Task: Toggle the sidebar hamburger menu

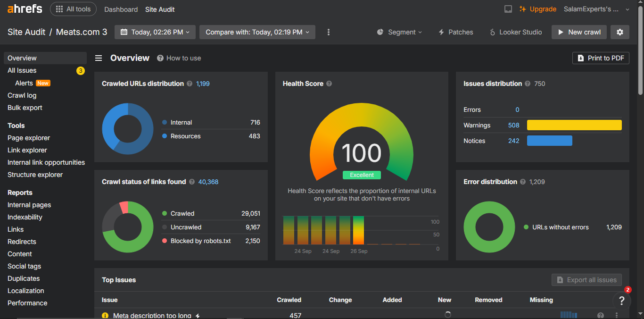Action: click(x=99, y=58)
